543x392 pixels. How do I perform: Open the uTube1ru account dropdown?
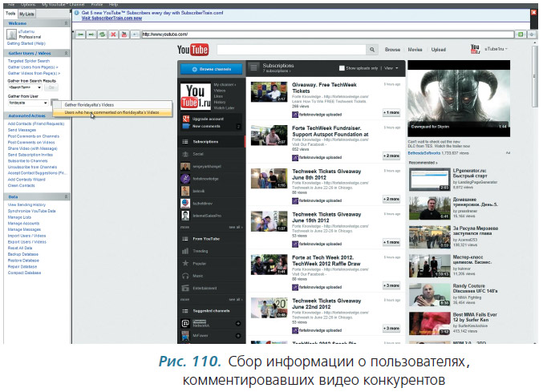coord(496,49)
